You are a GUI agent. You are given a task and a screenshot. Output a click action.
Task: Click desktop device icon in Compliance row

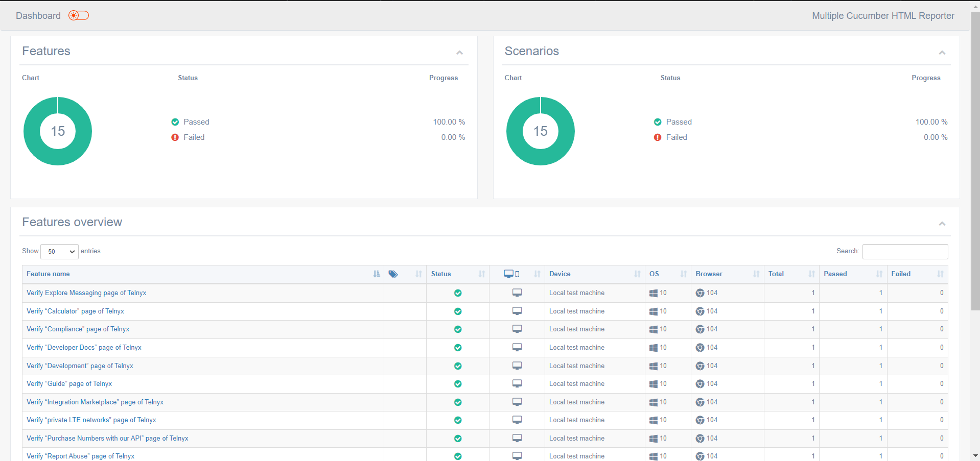click(x=517, y=329)
